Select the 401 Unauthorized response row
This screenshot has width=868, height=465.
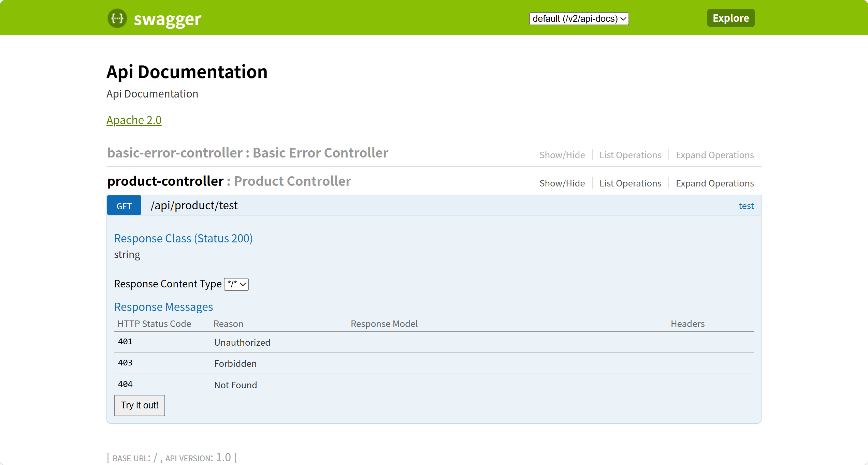[242, 342]
